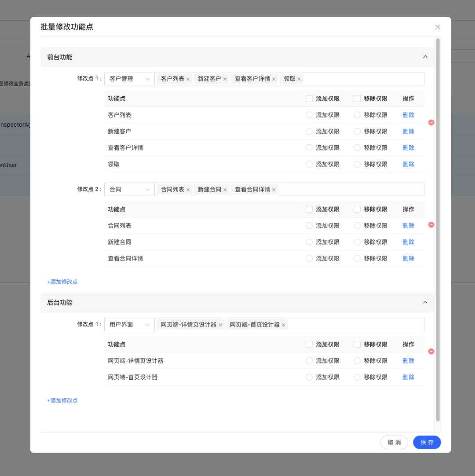Collapse the 后台功能 section
The height and width of the screenshot is (476, 475).
click(425, 302)
